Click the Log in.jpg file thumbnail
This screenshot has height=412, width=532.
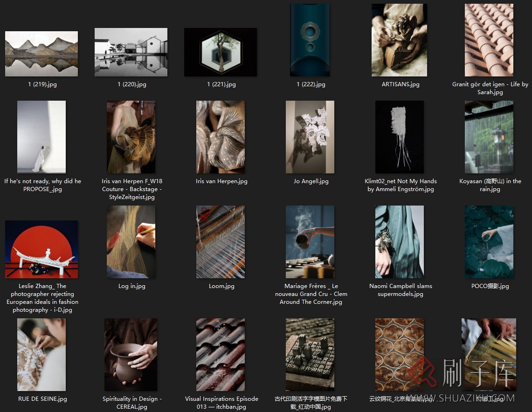[x=131, y=242]
